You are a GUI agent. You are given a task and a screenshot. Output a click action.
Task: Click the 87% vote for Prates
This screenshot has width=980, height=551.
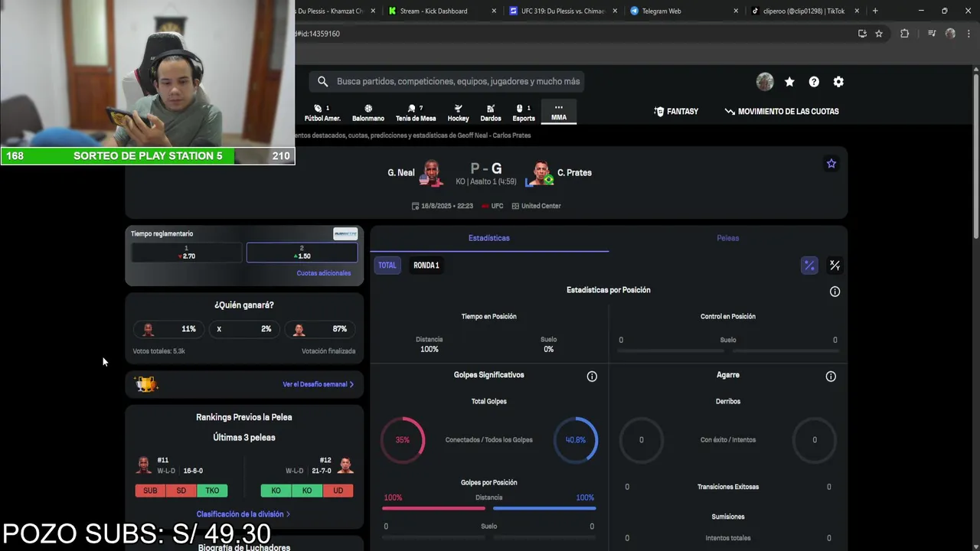click(x=319, y=329)
